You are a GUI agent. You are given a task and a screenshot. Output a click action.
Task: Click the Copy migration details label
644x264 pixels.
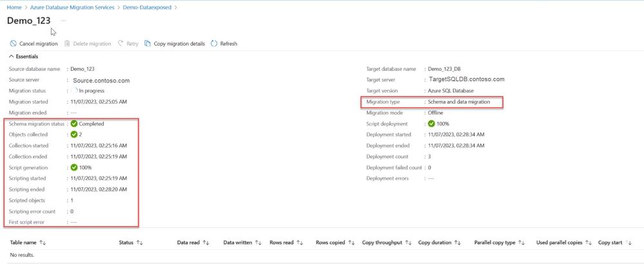point(179,43)
